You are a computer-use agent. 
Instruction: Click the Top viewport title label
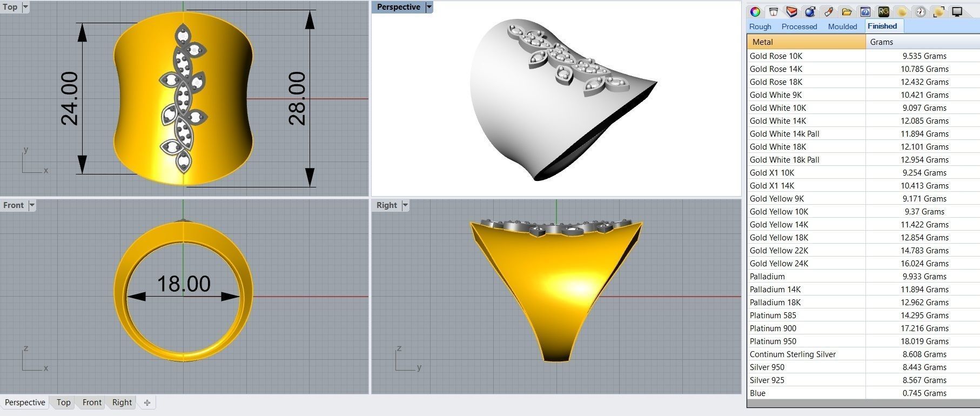[10, 7]
